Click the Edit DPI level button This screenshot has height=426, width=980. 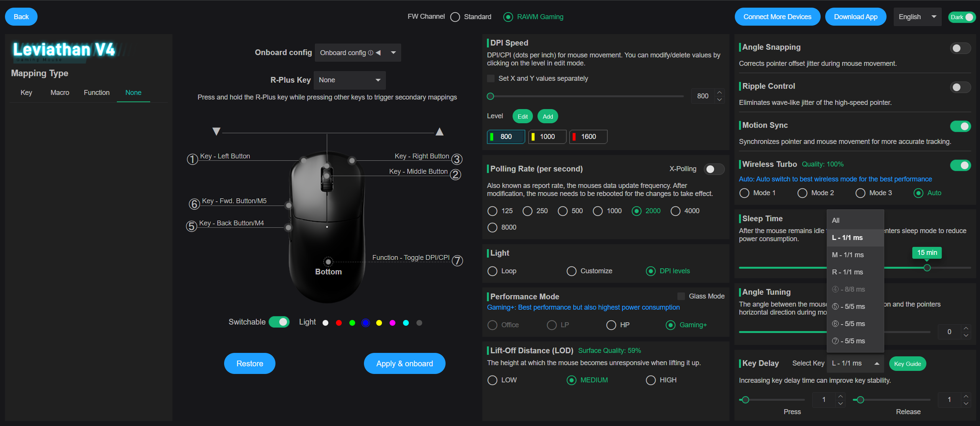[523, 116]
